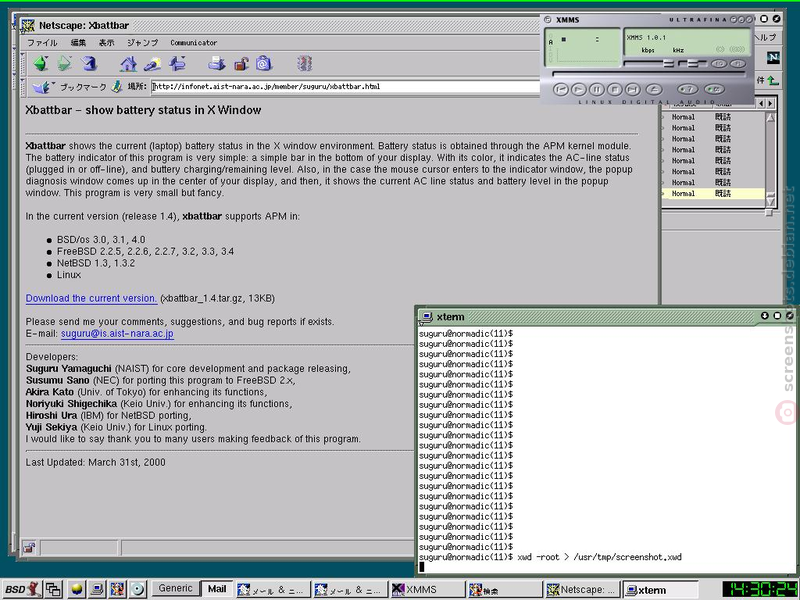Click the xwd -root command line in xterm
The height and width of the screenshot is (600, 800).
coord(599,557)
